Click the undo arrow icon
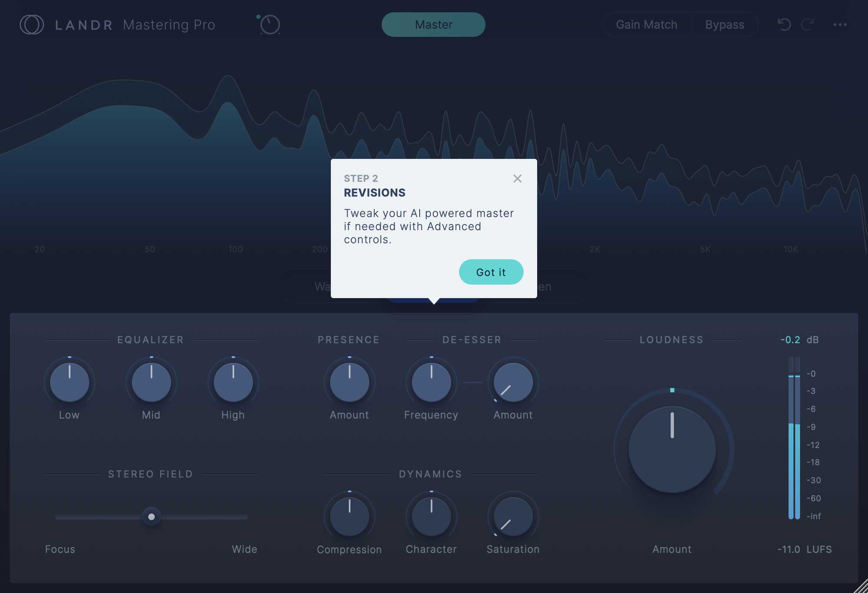Screen dimensions: 868x593 pyautogui.click(x=784, y=24)
